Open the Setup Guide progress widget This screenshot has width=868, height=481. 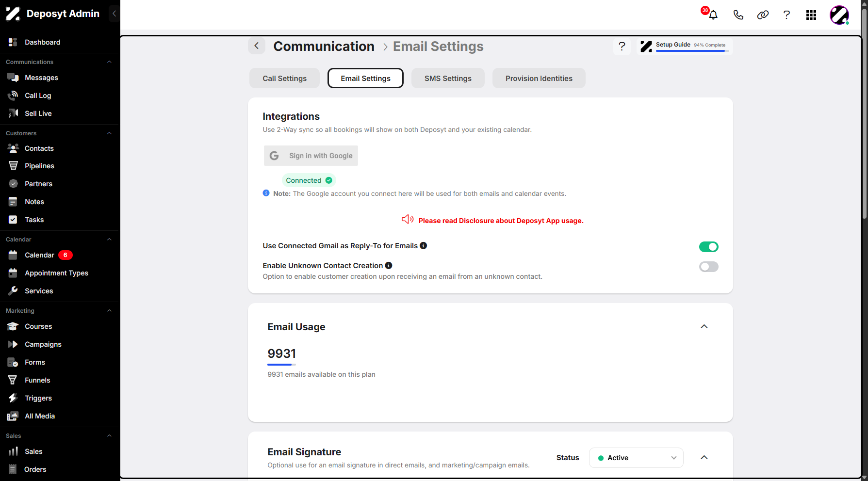pyautogui.click(x=685, y=47)
